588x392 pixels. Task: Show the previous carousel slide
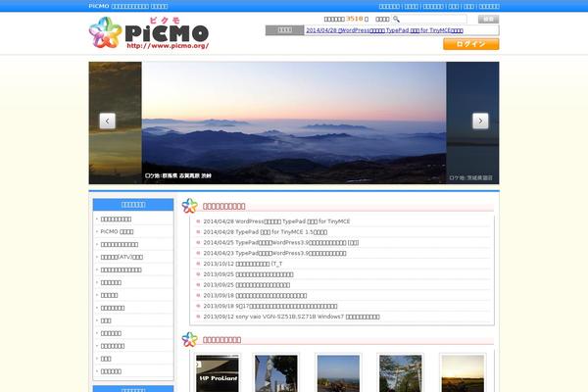click(107, 121)
